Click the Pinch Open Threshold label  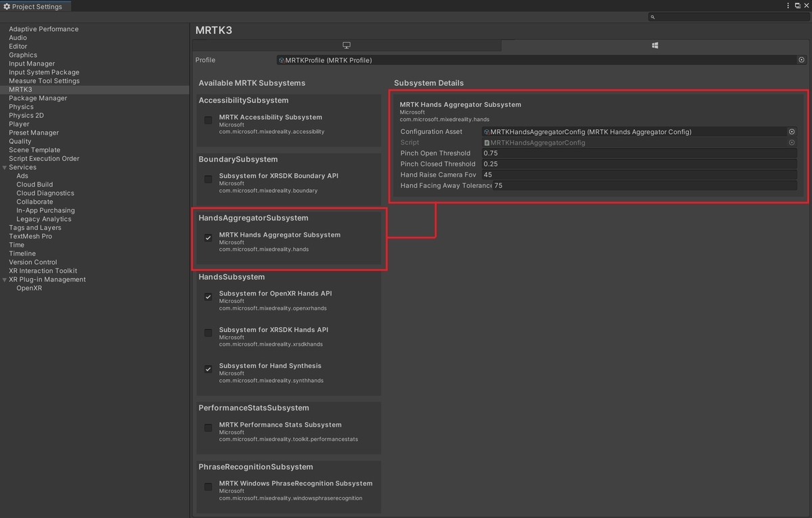pos(435,154)
